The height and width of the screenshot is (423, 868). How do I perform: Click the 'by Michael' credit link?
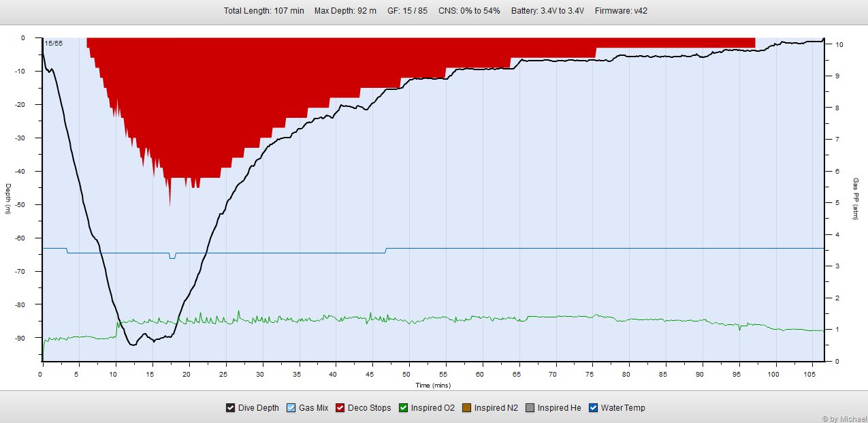point(841,418)
